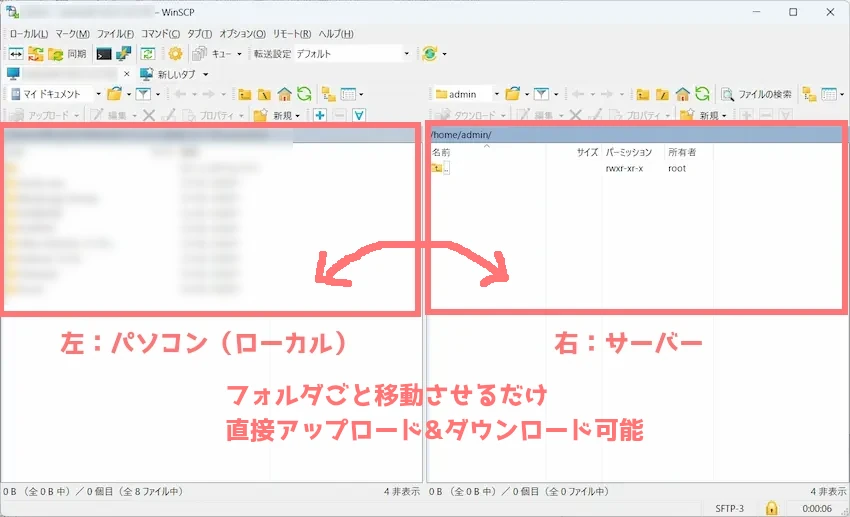Go to local home directory icon

284,94
